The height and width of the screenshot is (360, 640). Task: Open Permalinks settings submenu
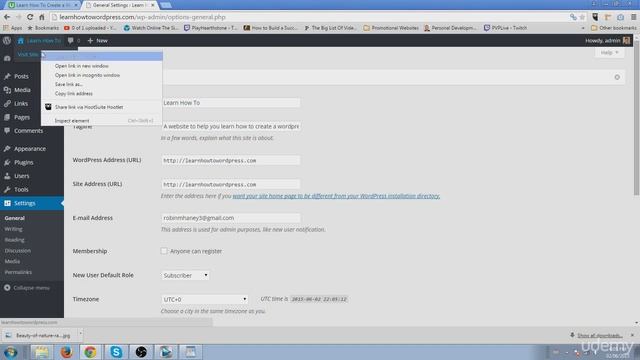18,272
